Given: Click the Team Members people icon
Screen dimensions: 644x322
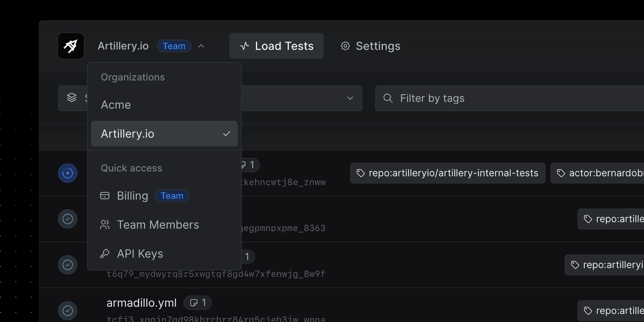Looking at the screenshot, I should (105, 225).
